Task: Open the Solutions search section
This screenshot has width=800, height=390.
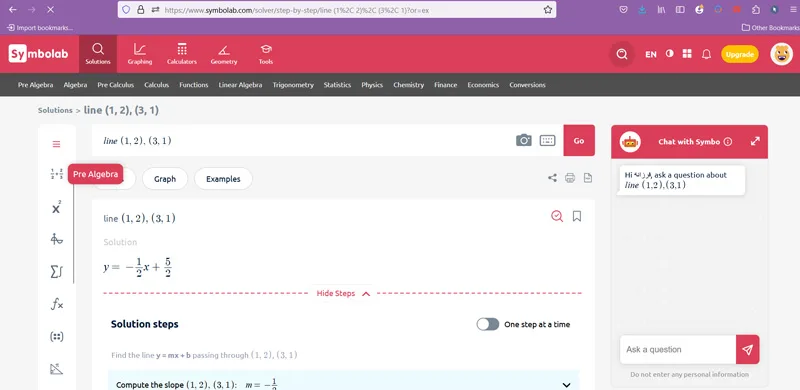Action: click(98, 54)
